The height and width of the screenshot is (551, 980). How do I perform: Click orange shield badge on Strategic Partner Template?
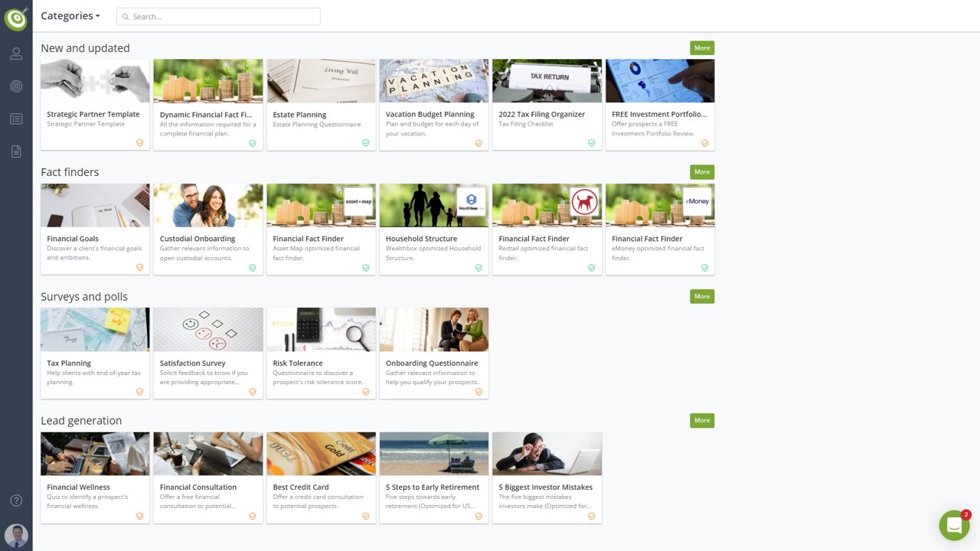point(139,143)
